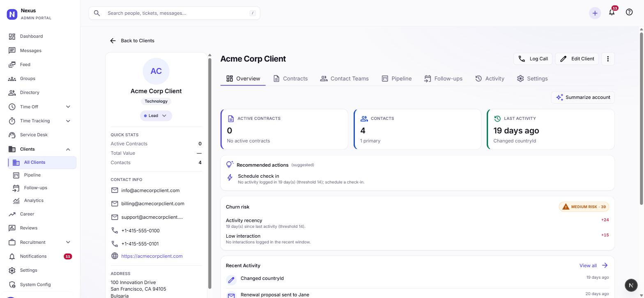
Task: Open Analytics under Clients
Action: pyautogui.click(x=42, y=200)
